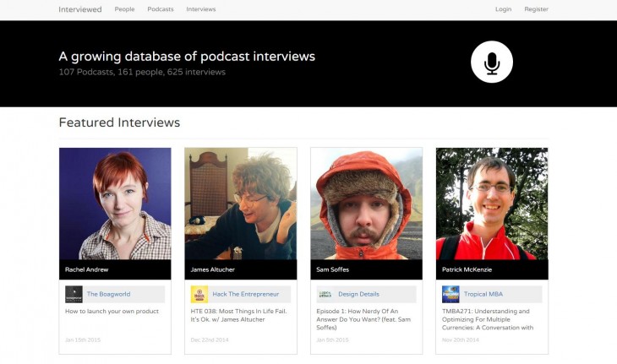Screen dimensions: 617x364
Task: Click The Boagworld podcast logo icon
Action: 74,294
